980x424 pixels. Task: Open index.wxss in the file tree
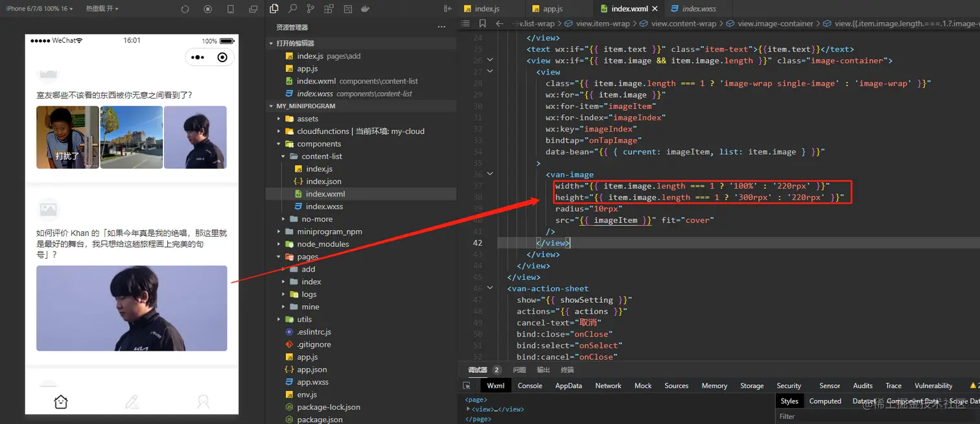pos(324,206)
